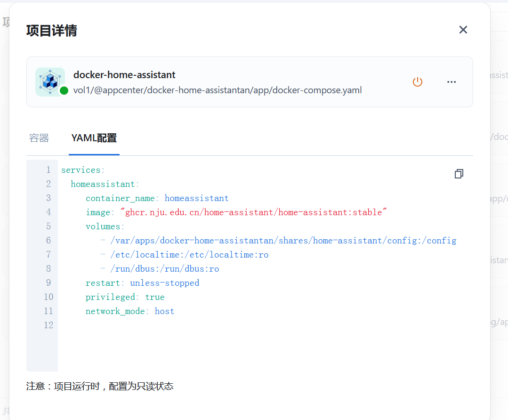The width and height of the screenshot is (508, 420).
Task: Select the YAML配置 tab
Action: 94,138
